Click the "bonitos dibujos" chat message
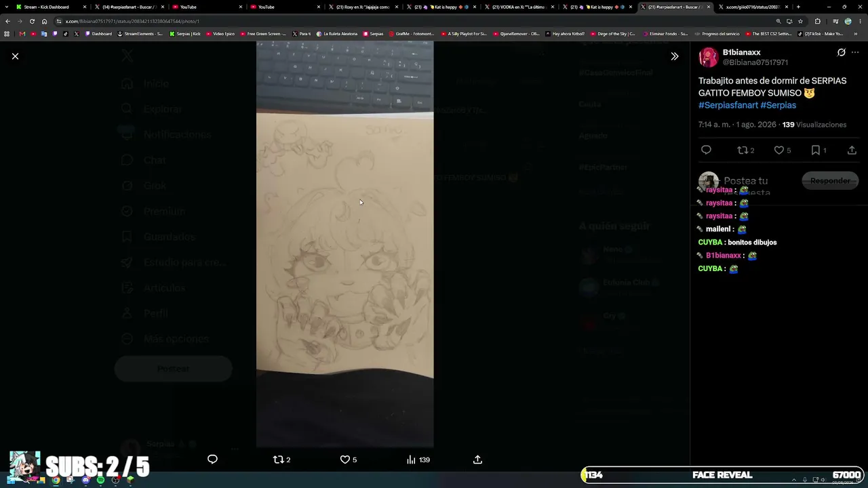Screen dimensions: 868x488 752,242
